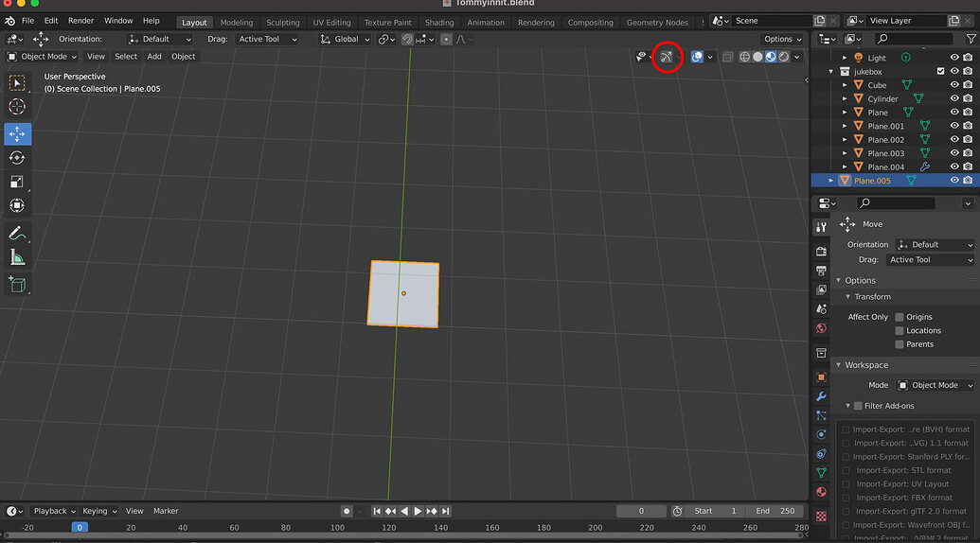The width and height of the screenshot is (980, 543).
Task: Enable Affect Only Origins checkbox
Action: point(900,317)
